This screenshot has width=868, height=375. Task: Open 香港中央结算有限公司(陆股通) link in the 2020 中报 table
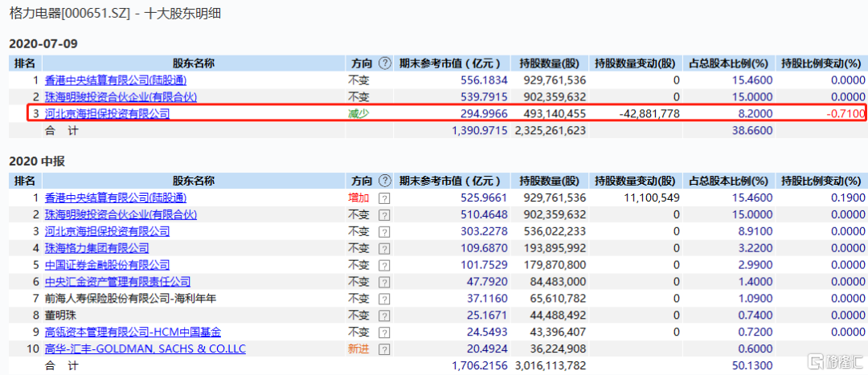[116, 198]
